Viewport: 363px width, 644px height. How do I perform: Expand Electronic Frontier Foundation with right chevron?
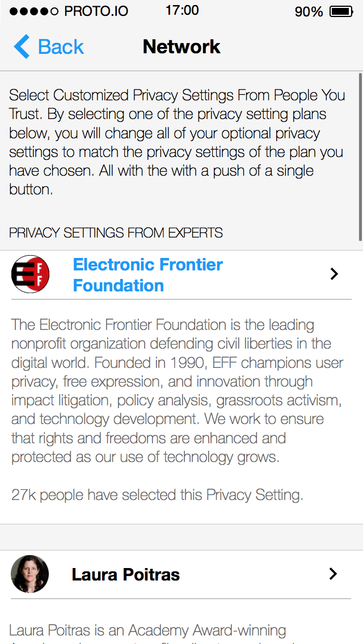334,274
